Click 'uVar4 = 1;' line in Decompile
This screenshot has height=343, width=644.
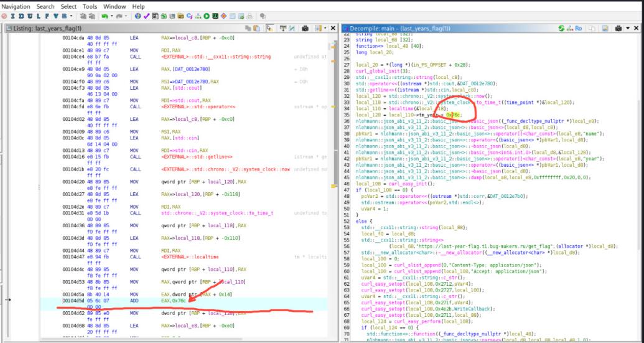[375, 209]
